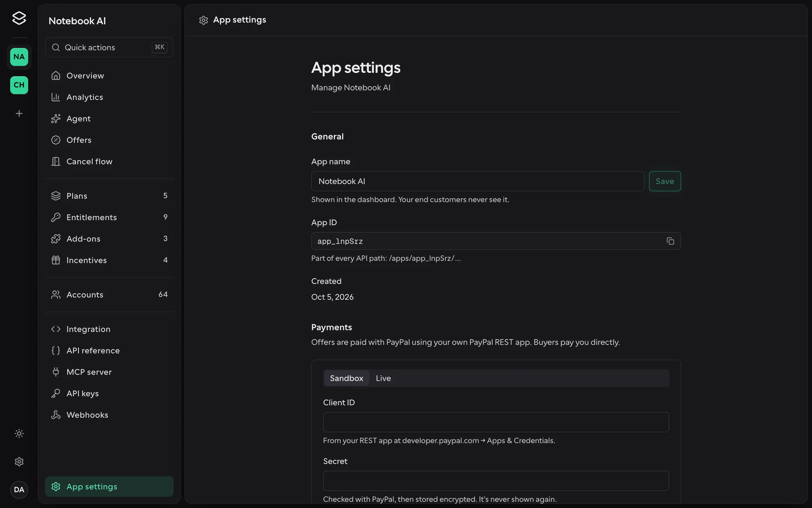Screen dimensions: 812x508
Task: Click the app_lnpSrz App ID value
Action: pyautogui.click(x=340, y=241)
